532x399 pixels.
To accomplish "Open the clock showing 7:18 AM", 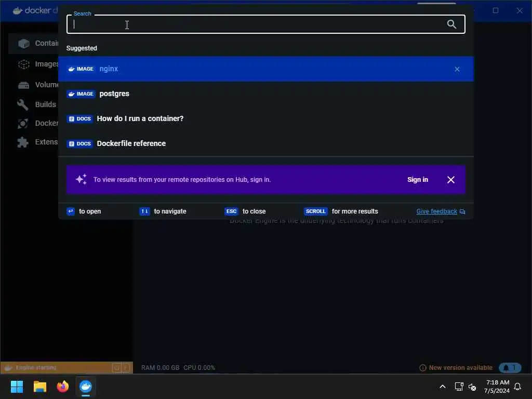I will pyautogui.click(x=497, y=387).
